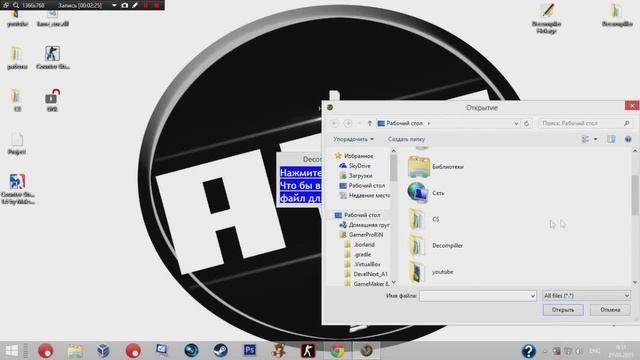Screen dimensions: 640x360
Task: Click the Открыть button
Action: tap(563, 310)
